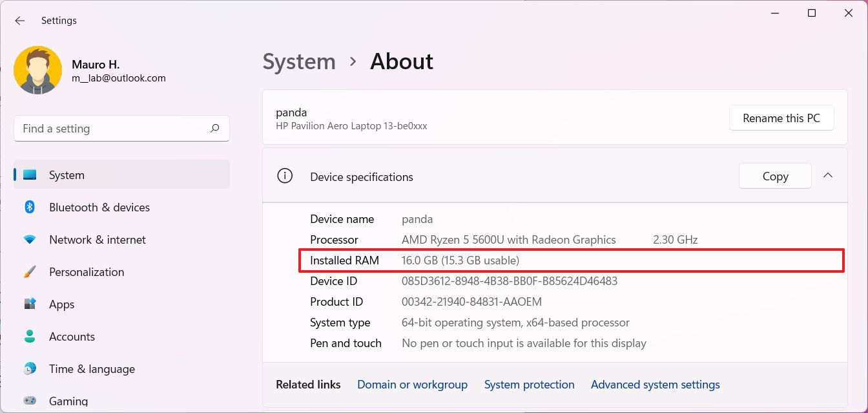Copy the device specifications

pyautogui.click(x=774, y=175)
